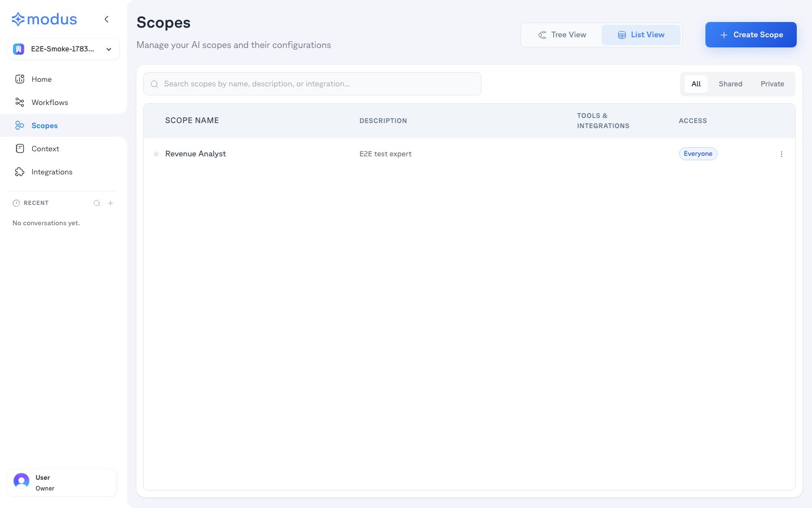
Task: Click the user avatar icon
Action: [x=21, y=481]
